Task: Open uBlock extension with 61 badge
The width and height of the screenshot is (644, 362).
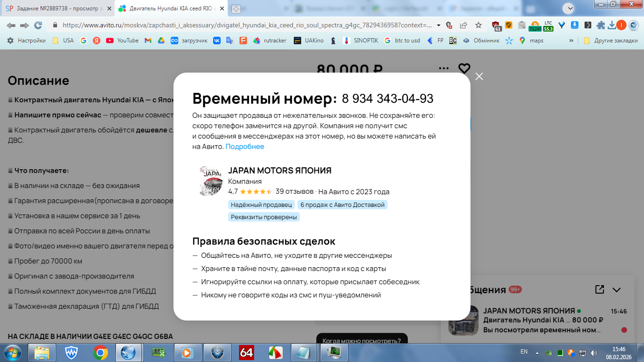Action: click(496, 26)
